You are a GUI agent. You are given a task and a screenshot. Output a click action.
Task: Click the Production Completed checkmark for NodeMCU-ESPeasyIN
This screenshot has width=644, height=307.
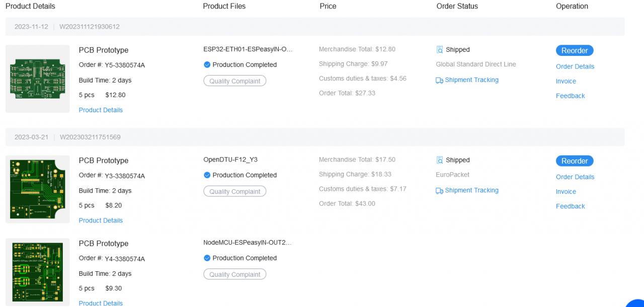[207, 258]
